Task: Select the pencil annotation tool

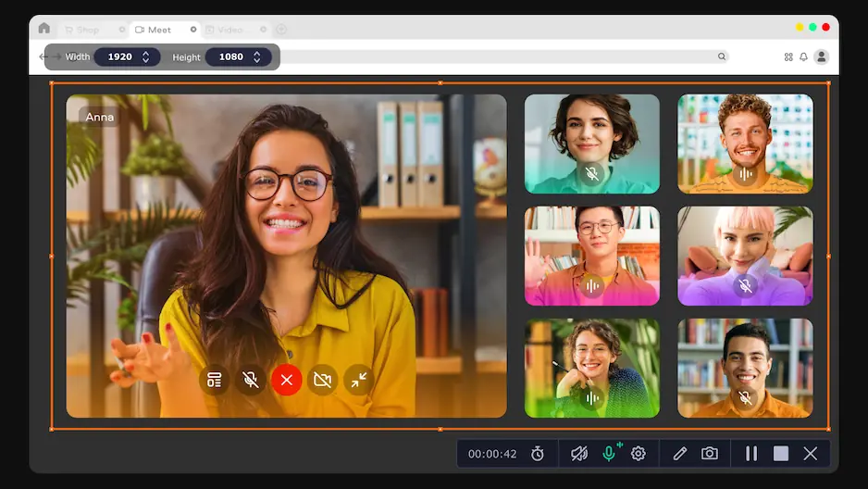Action: [680, 453]
